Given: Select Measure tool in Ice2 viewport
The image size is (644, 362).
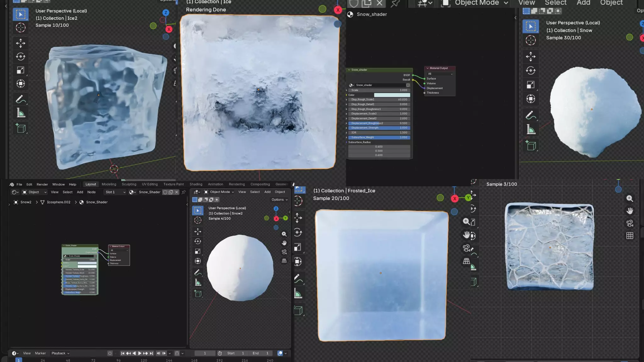Looking at the screenshot, I should [x=21, y=113].
